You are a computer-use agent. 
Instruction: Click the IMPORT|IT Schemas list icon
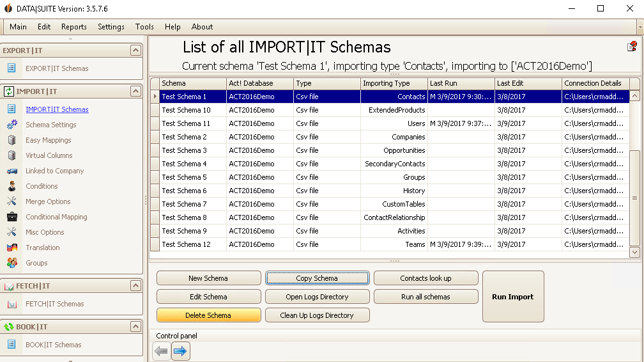tap(11, 109)
